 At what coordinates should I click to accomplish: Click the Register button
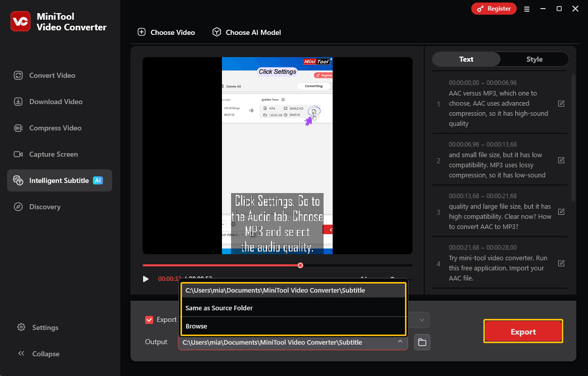493,9
